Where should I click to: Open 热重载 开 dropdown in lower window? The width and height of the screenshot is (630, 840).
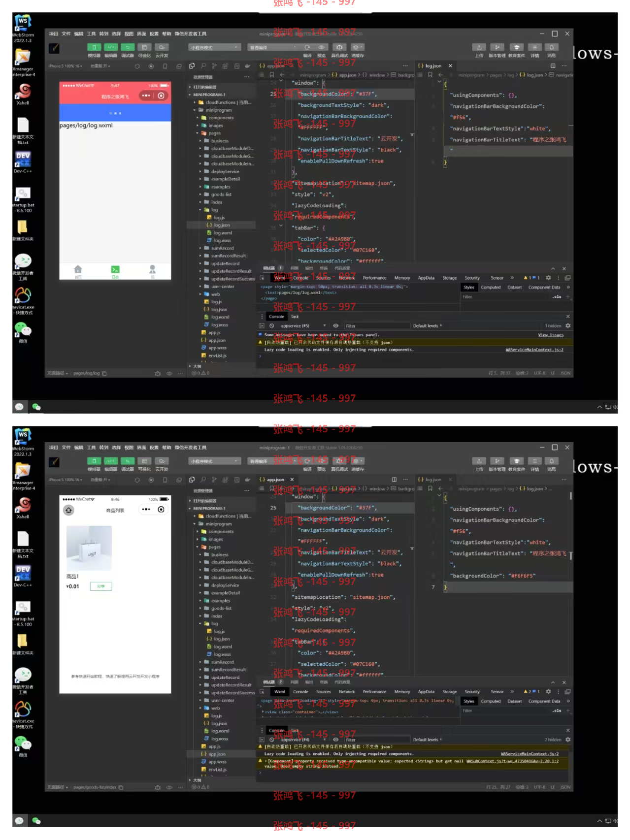tap(100, 480)
